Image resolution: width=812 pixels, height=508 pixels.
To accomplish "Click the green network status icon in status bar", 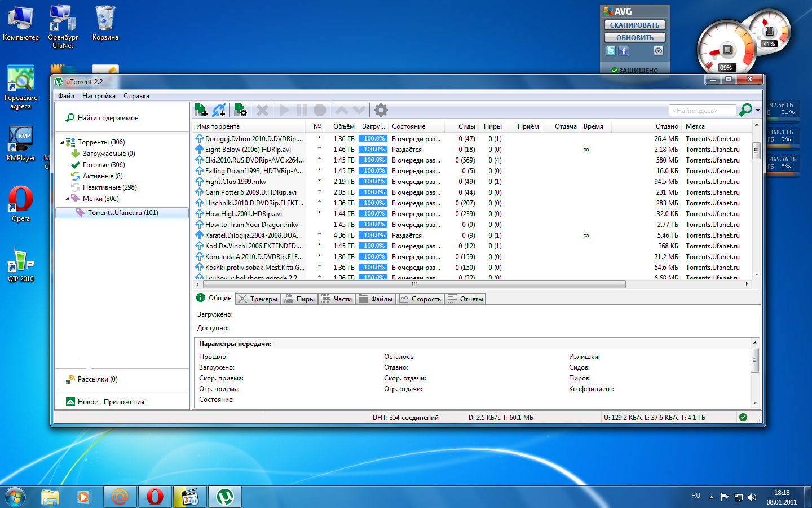I will (743, 417).
